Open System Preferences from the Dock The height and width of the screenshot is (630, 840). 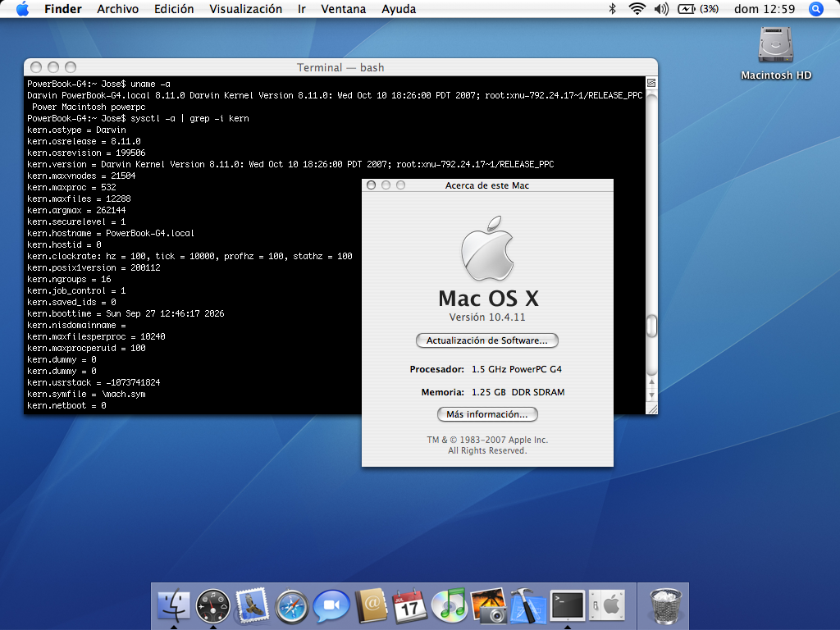[x=607, y=606]
